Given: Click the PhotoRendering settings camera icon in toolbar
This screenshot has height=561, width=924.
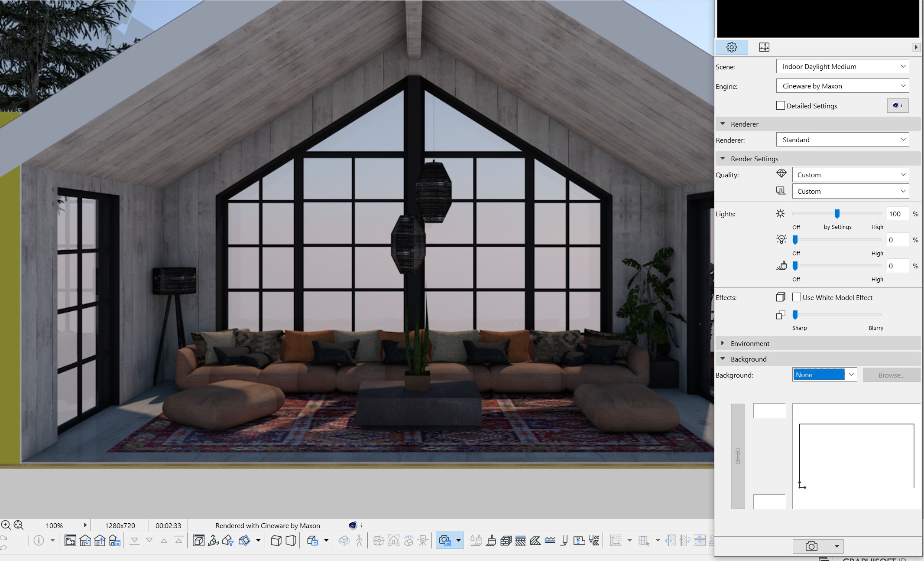Looking at the screenshot, I should pos(444,541).
